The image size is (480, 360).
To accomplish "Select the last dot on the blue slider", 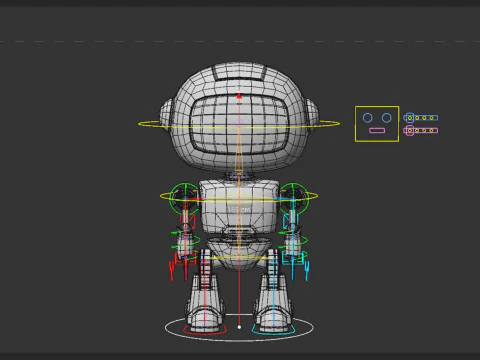I will 431,118.
